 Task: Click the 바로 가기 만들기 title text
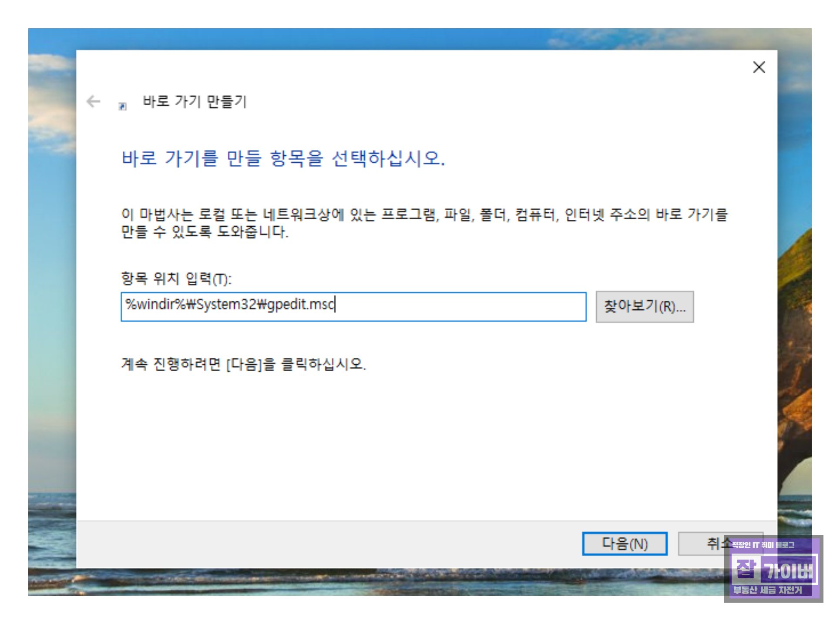tap(195, 101)
